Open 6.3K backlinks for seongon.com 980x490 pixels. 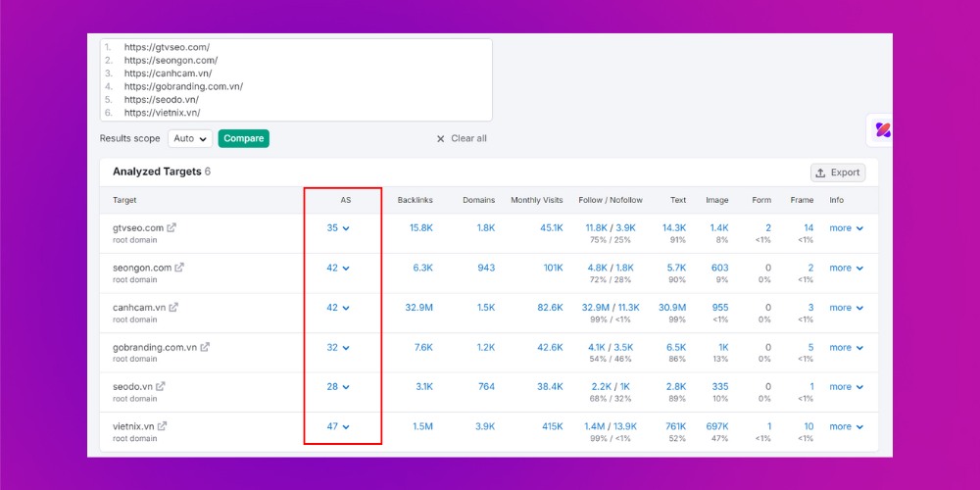tap(423, 268)
